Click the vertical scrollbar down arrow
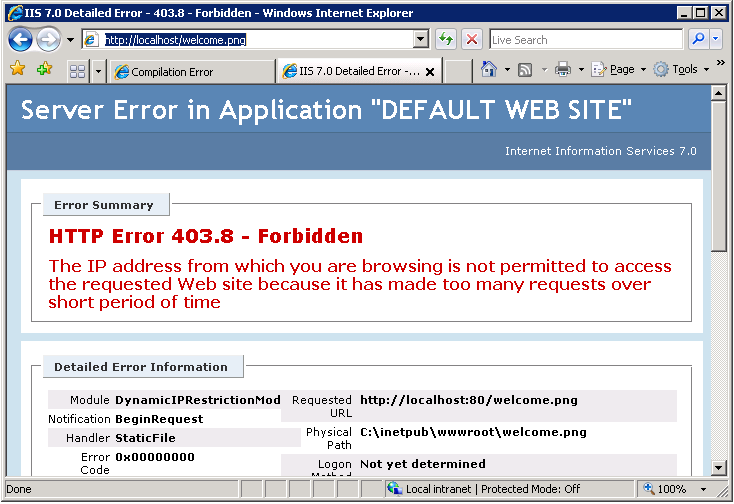734x504 pixels. click(x=717, y=468)
